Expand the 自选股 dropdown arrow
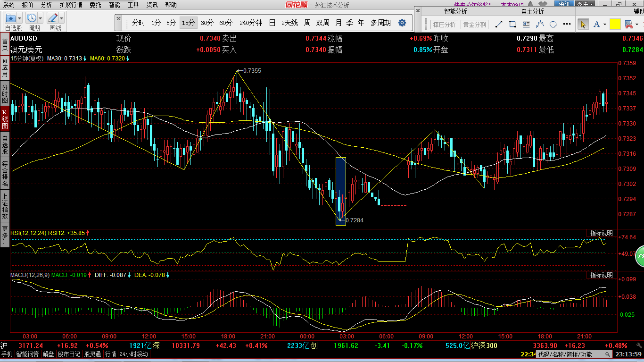The width and height of the screenshot is (644, 362). (20, 18)
